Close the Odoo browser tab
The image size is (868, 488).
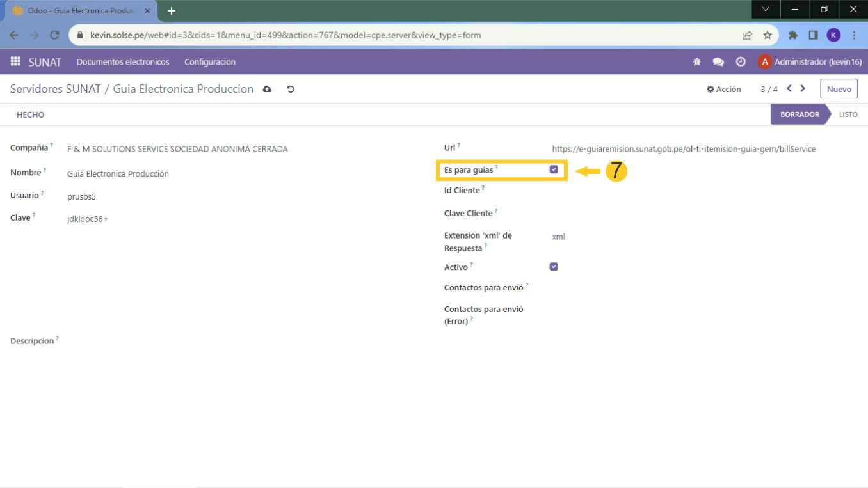[x=147, y=11]
